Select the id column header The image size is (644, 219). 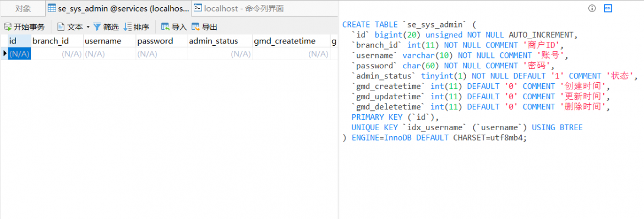tap(19, 41)
